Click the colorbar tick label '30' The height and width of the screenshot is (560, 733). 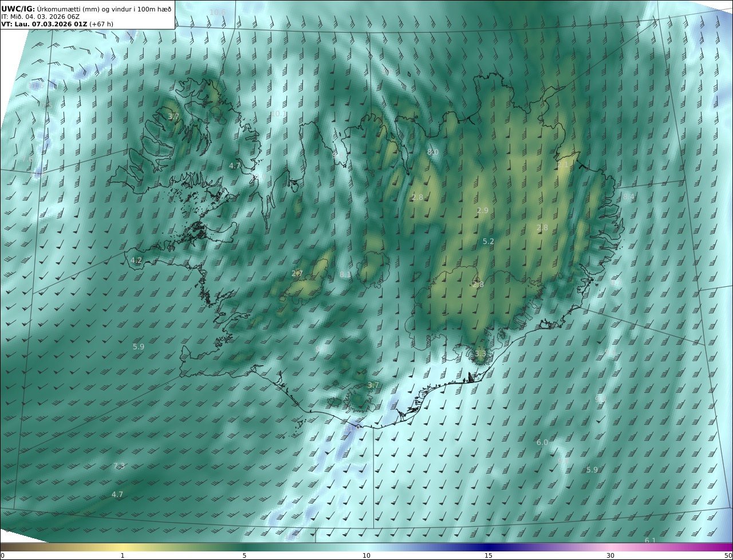point(610,555)
